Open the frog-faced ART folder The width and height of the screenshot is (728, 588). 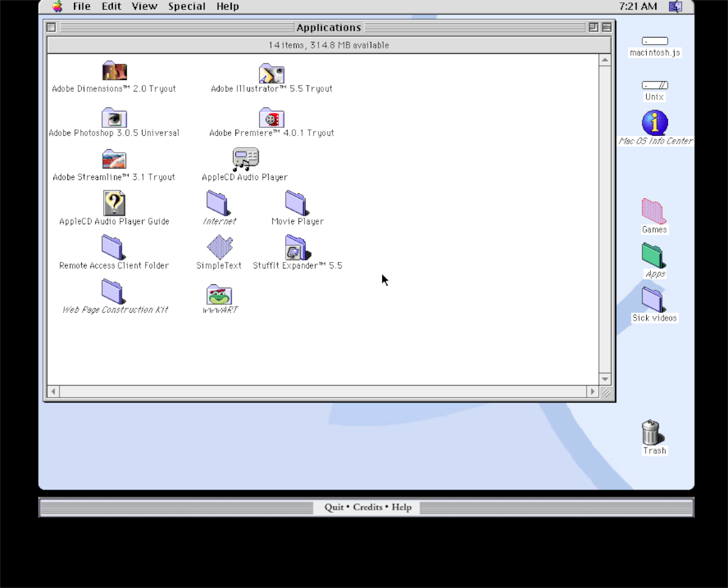tap(219, 295)
